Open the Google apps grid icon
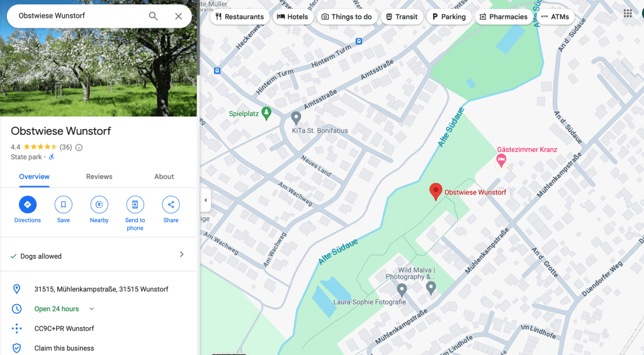Screen dimensions: 644x355 (628, 14)
